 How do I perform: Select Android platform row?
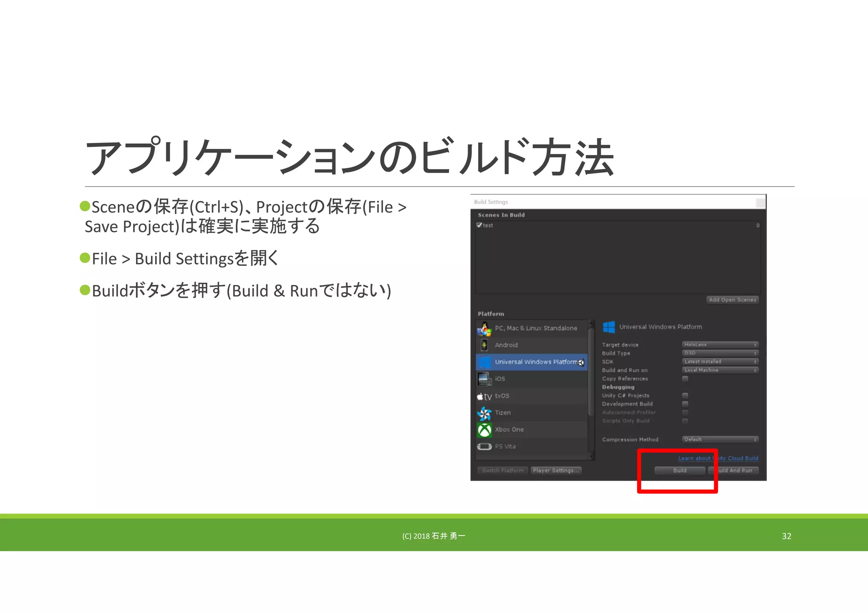click(531, 345)
